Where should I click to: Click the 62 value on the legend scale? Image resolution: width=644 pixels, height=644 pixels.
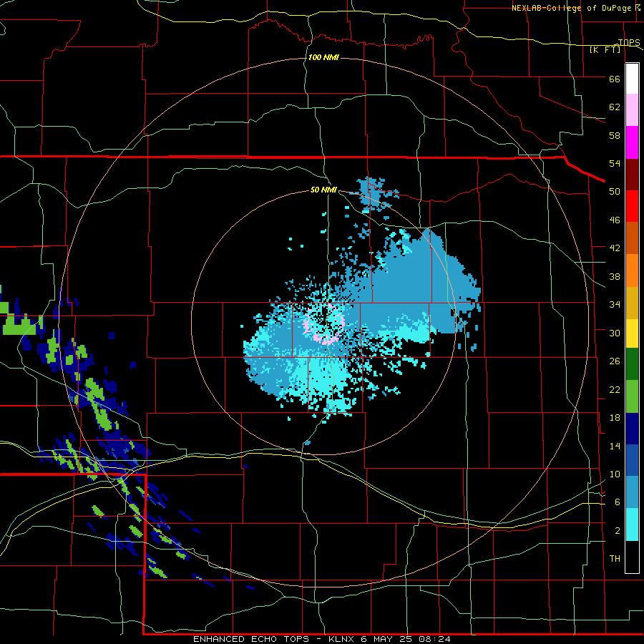(615, 107)
